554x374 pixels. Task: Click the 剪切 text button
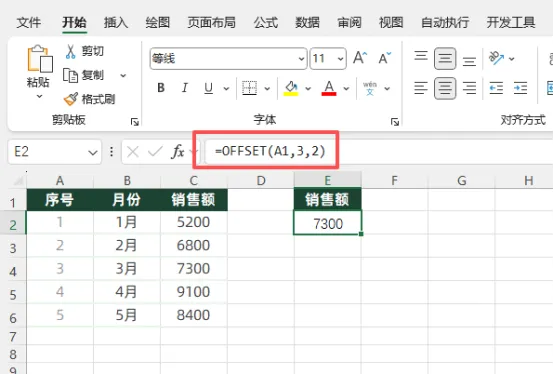coord(93,52)
